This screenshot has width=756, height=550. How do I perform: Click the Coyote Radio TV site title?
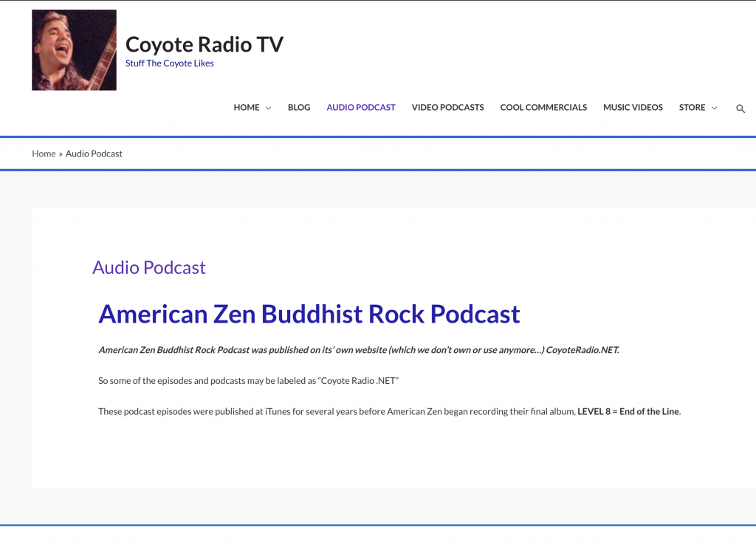point(205,44)
